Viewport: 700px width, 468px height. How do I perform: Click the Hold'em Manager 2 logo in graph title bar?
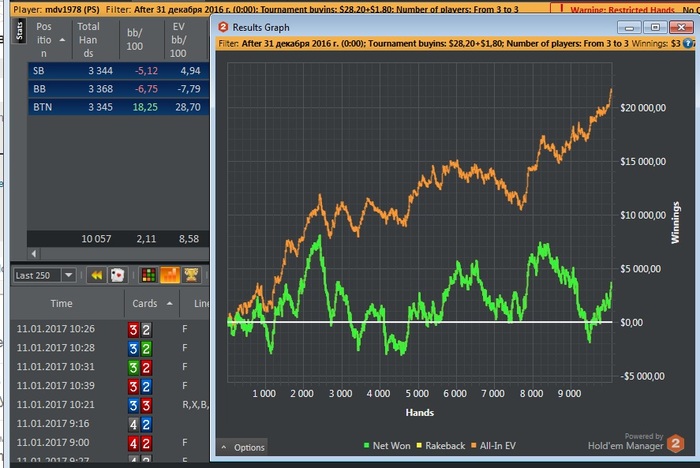click(223, 27)
